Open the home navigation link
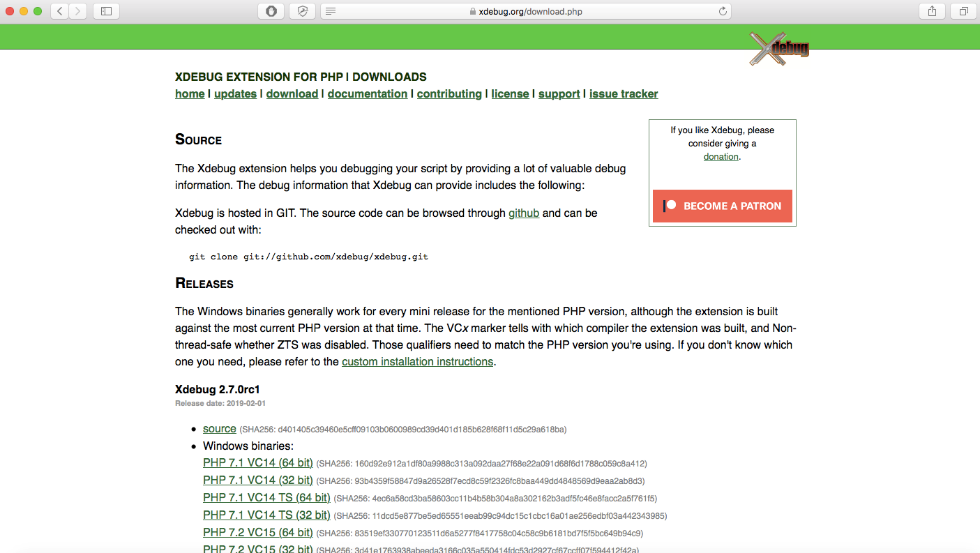 tap(190, 94)
